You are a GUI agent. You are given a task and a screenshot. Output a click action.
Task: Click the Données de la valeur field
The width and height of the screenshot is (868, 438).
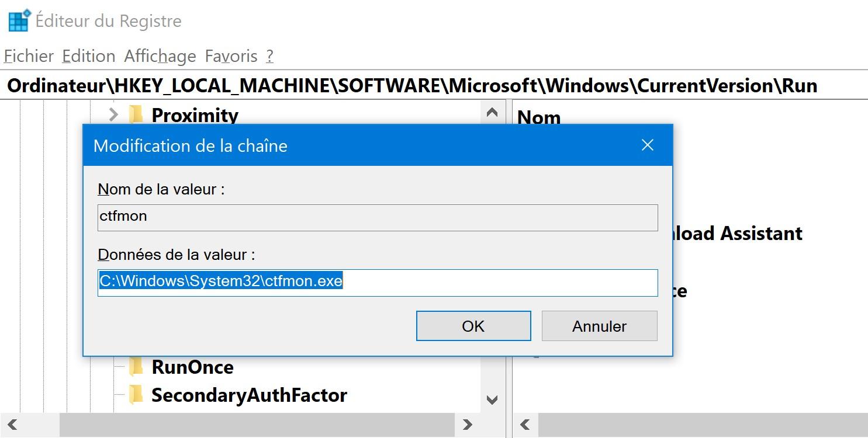378,282
